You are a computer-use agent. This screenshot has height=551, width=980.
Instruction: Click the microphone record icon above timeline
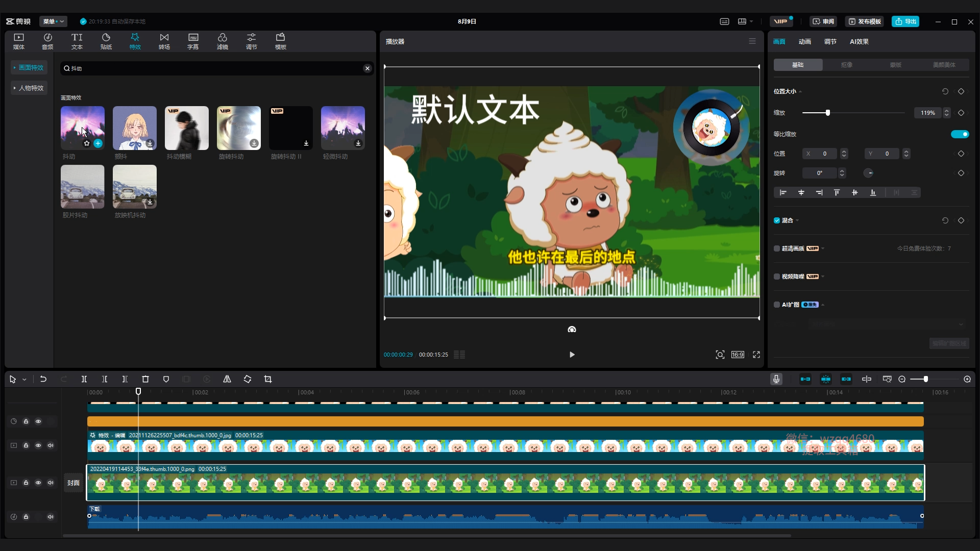776,379
